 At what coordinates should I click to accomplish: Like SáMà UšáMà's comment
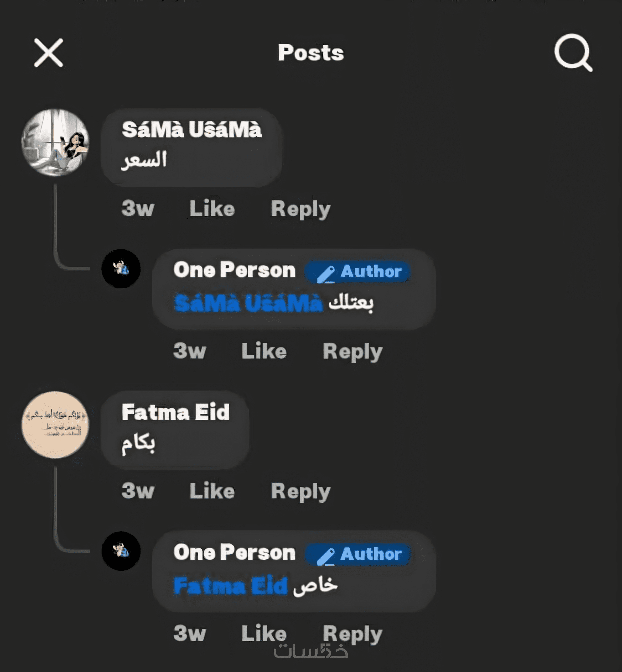tap(212, 208)
